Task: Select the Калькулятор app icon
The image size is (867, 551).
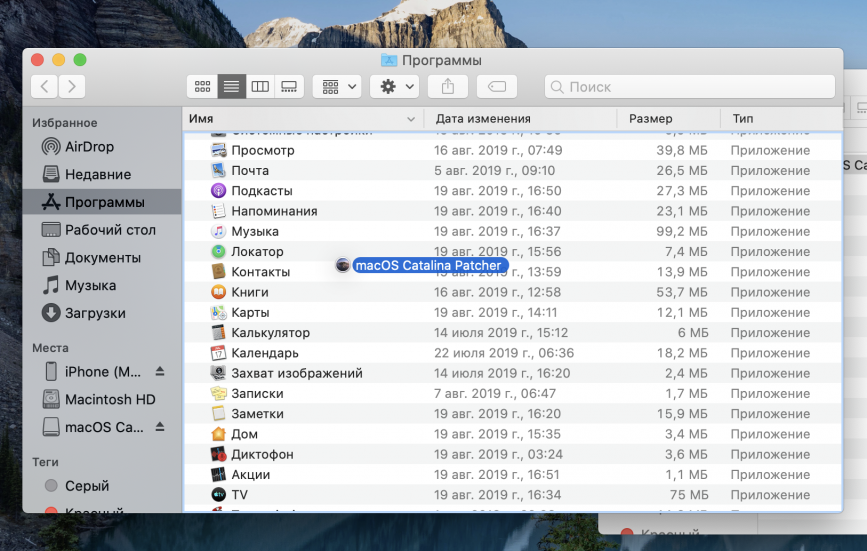Action: (x=219, y=333)
